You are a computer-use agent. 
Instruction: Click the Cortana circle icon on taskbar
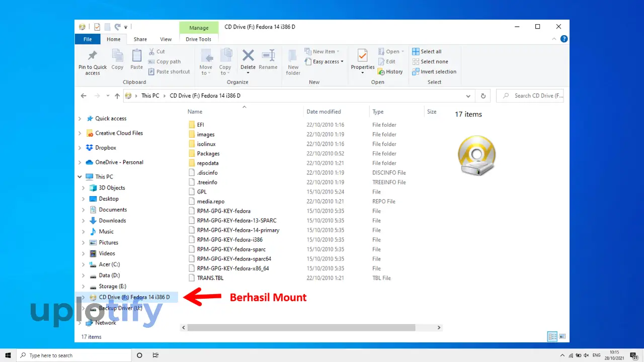(x=139, y=355)
